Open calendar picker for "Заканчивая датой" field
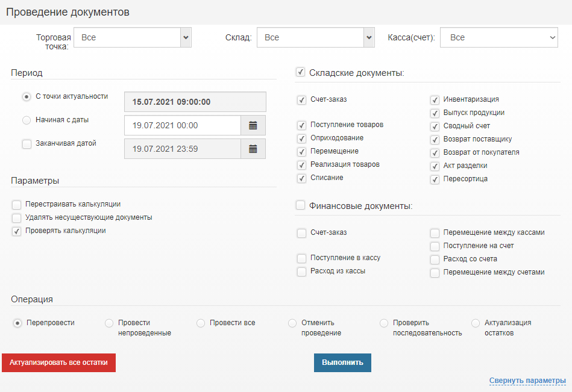This screenshot has height=392, width=572. point(254,149)
